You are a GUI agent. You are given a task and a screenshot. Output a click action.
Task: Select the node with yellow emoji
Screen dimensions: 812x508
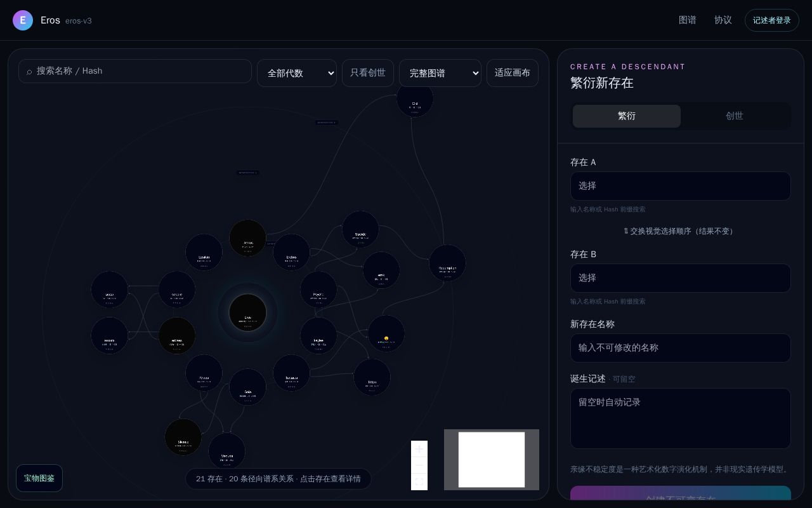point(386,333)
